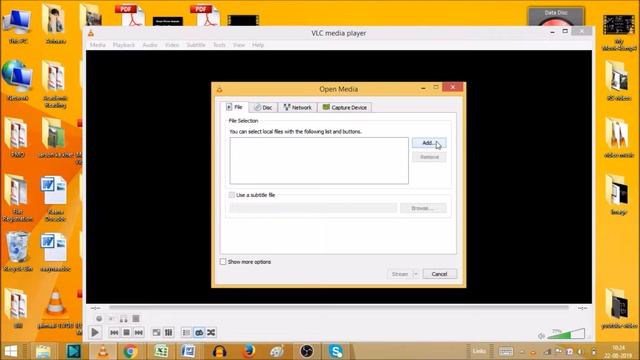Click the frame-by-frame button in VLC

pos(136,318)
